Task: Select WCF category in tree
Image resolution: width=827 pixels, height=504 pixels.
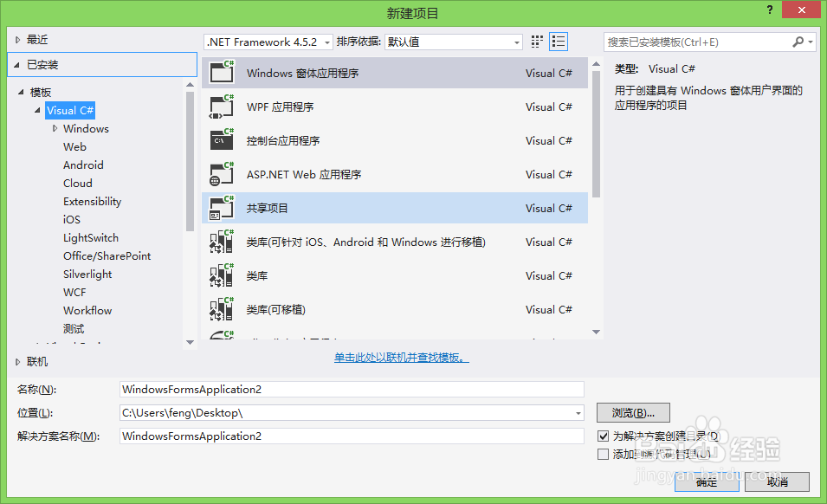Action: coord(74,292)
